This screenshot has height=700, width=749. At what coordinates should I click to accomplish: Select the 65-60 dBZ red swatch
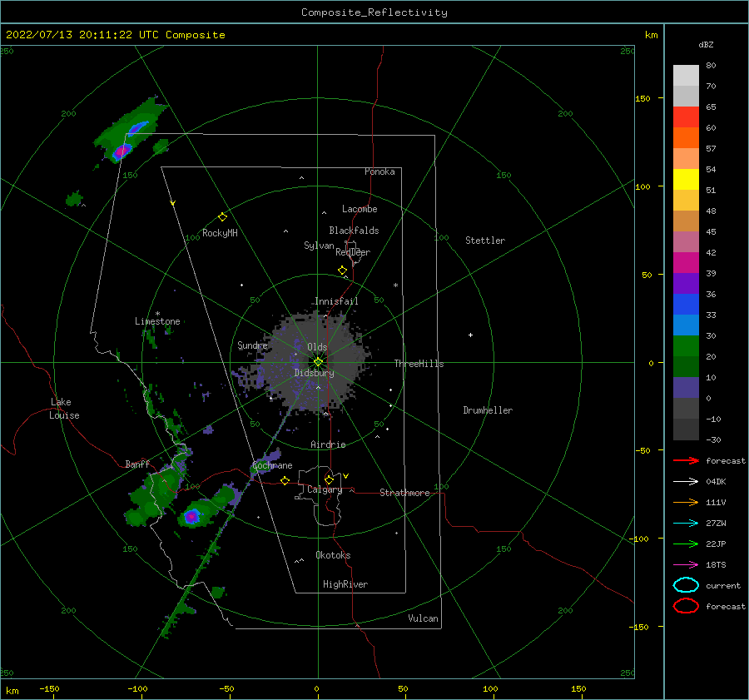click(x=686, y=117)
